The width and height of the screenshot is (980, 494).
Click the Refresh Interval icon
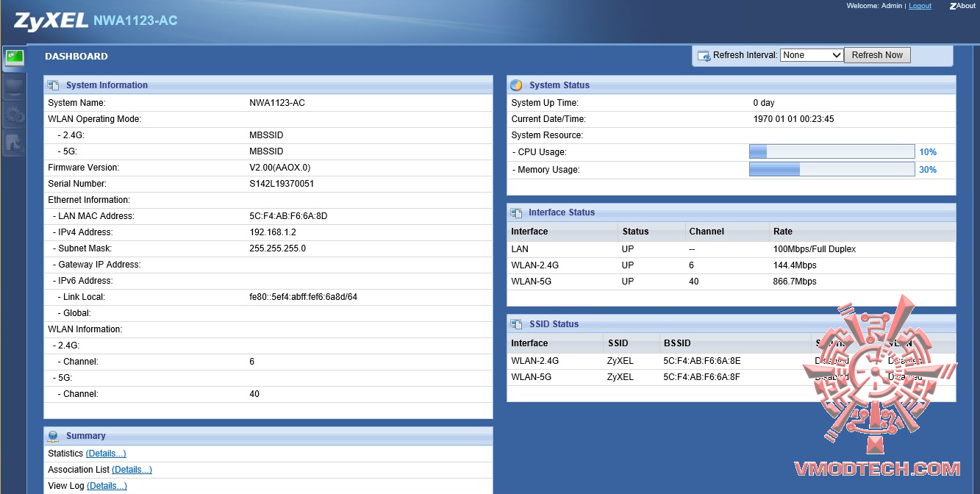tap(704, 56)
